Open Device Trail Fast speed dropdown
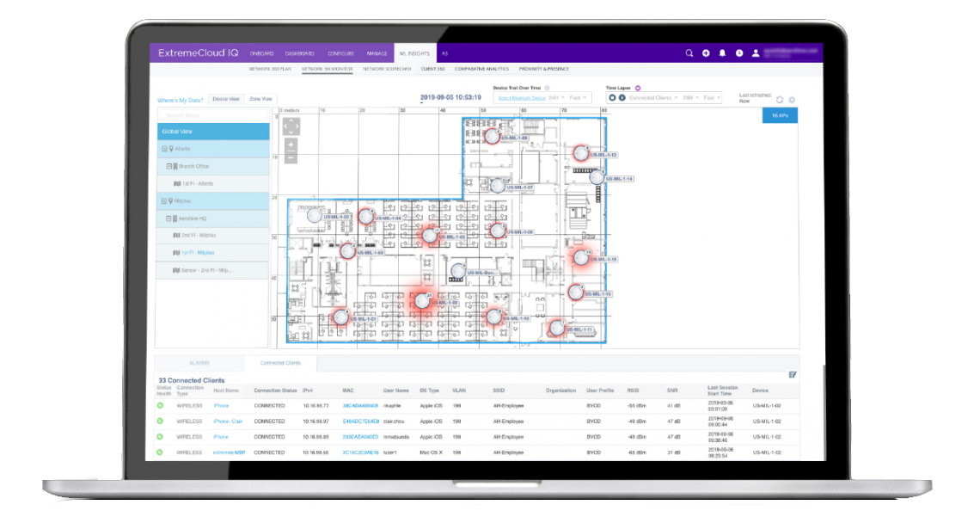This screenshot has width=980, height=523. (579, 97)
